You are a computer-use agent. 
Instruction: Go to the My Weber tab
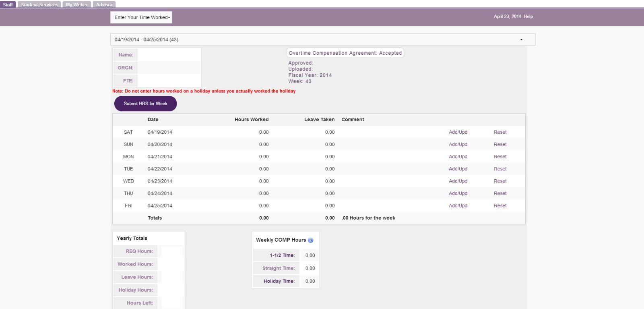click(77, 5)
